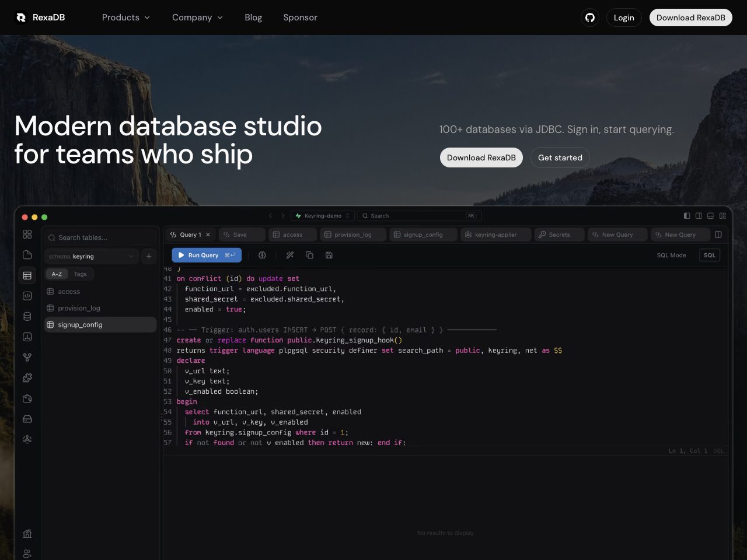
Task: Click the magic wand format icon
Action: point(290,255)
